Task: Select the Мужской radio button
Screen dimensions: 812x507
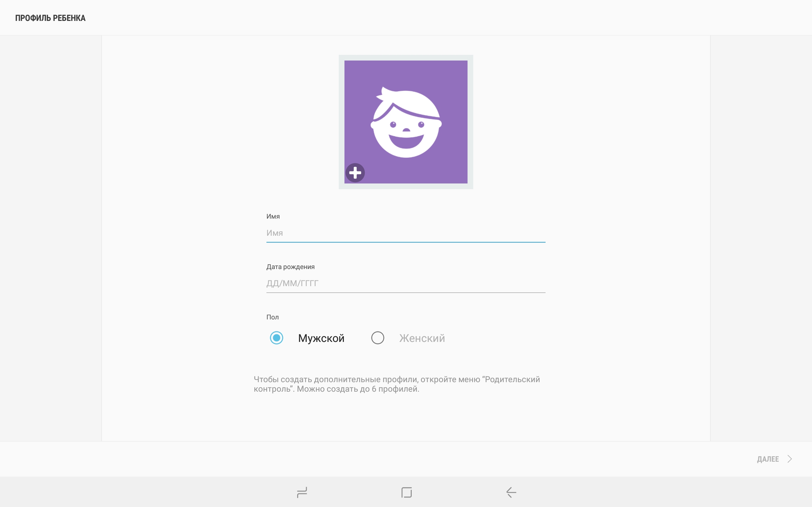Action: tap(277, 338)
